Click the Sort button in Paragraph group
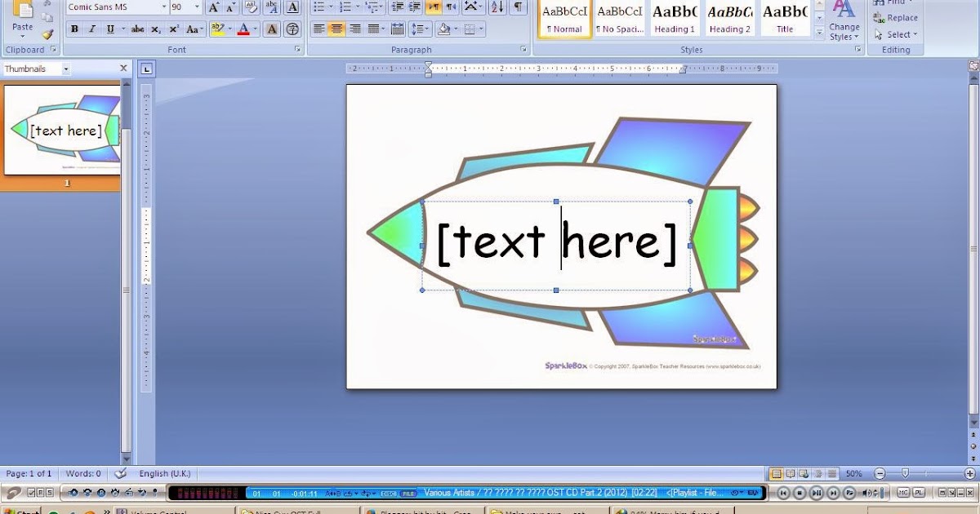This screenshot has height=514, width=980. pyautogui.click(x=497, y=7)
